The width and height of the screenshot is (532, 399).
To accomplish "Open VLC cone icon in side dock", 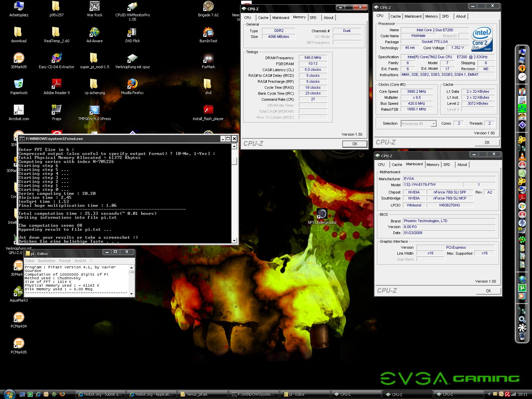I will click(x=522, y=156).
